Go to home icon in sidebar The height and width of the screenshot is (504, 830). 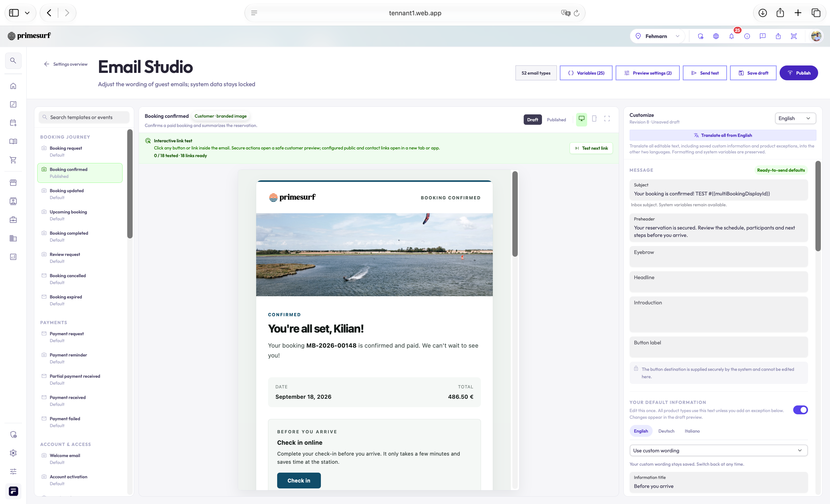(x=13, y=86)
